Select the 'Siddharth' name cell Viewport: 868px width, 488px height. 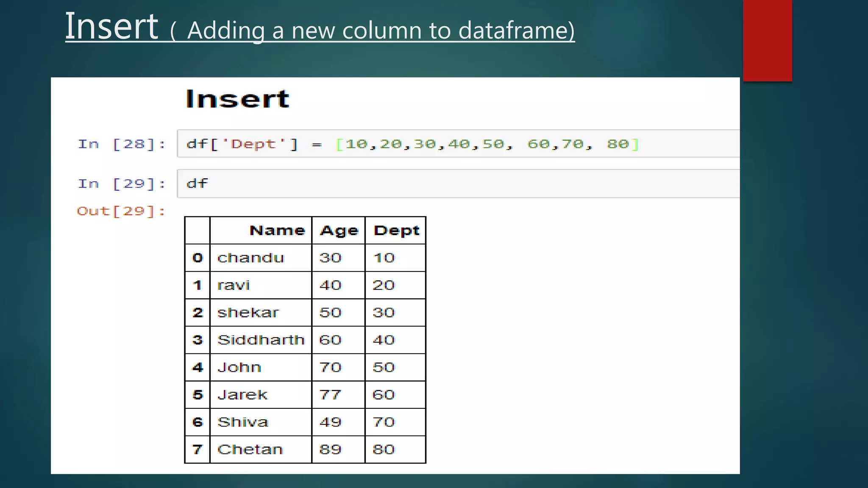coord(261,340)
